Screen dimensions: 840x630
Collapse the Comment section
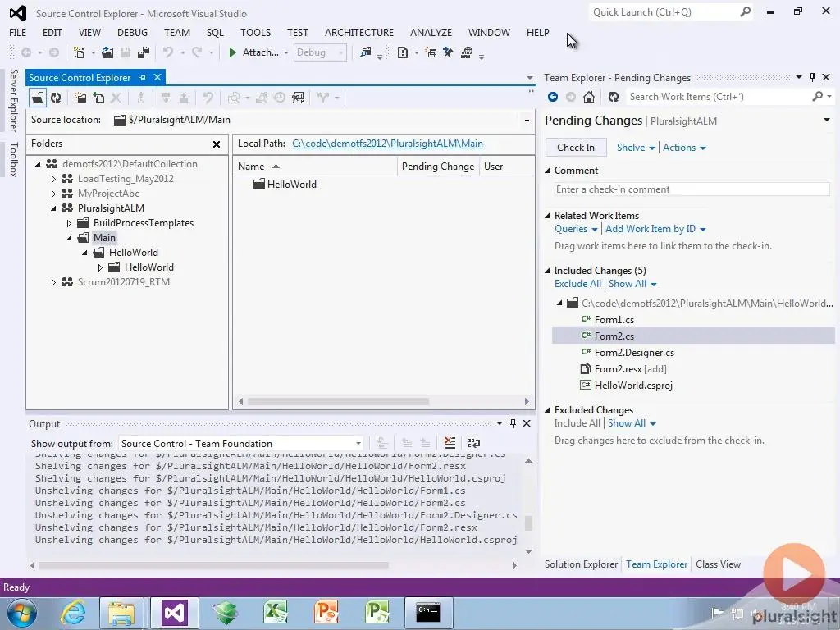coord(547,171)
